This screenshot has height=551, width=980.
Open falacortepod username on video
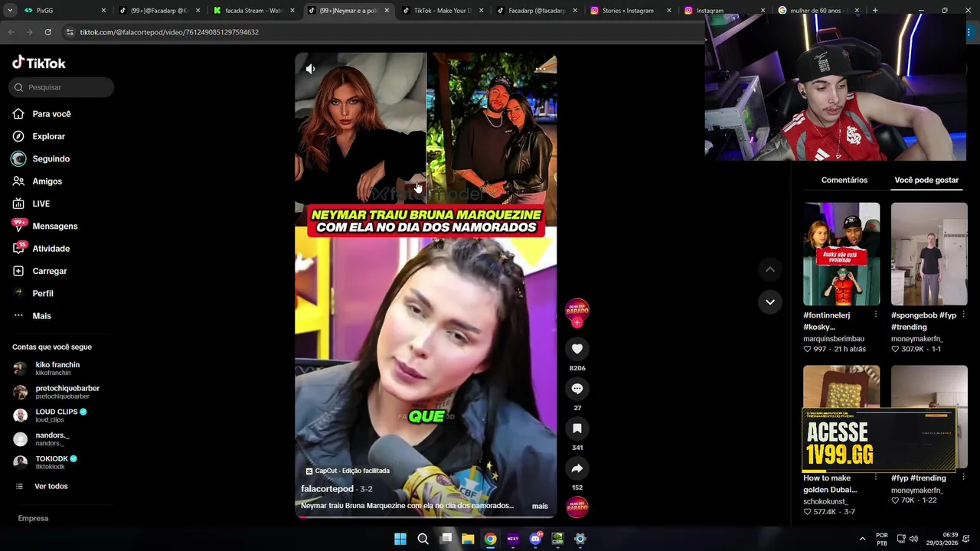327,489
